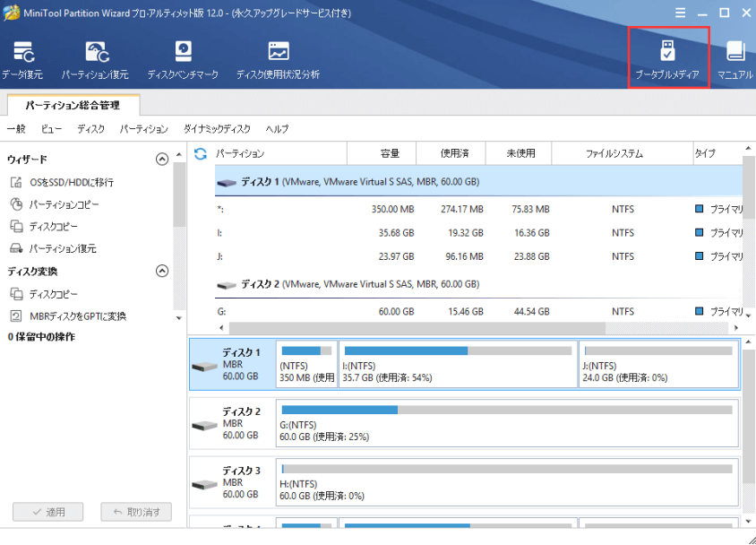Select the パーティション総合管理 tab
The image size is (756, 545).
point(73,105)
